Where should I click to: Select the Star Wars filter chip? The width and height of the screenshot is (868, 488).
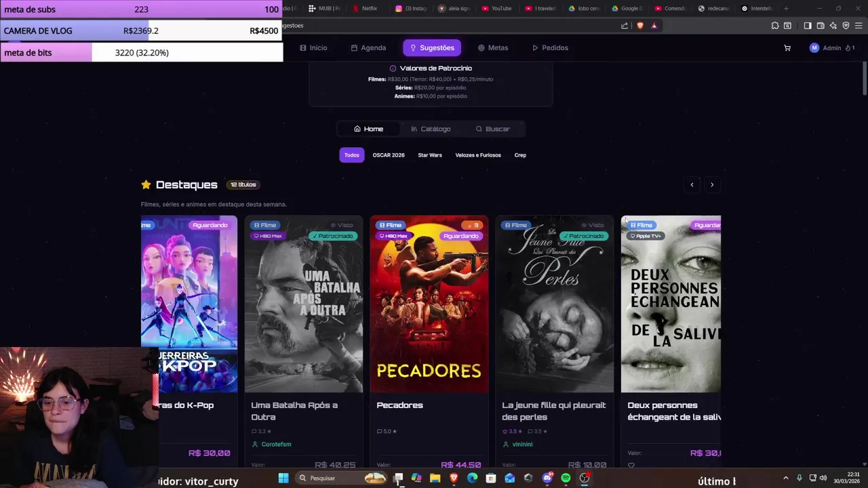(x=430, y=155)
